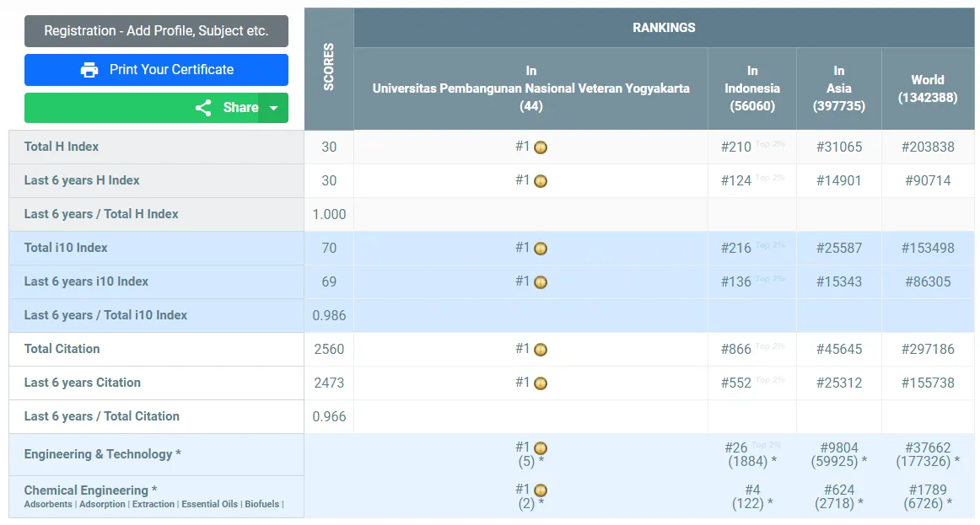Click the printer icon on Print Your Certificate

click(x=89, y=70)
